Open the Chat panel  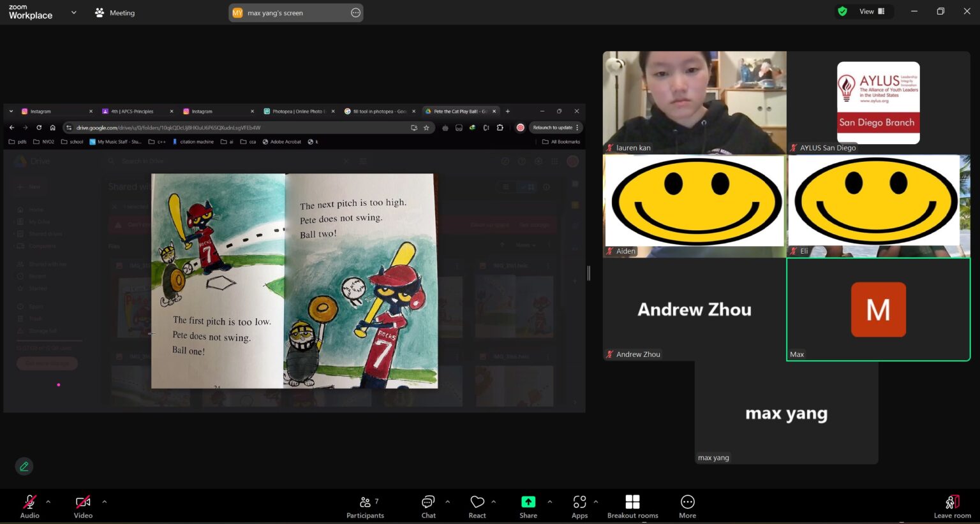click(x=428, y=506)
